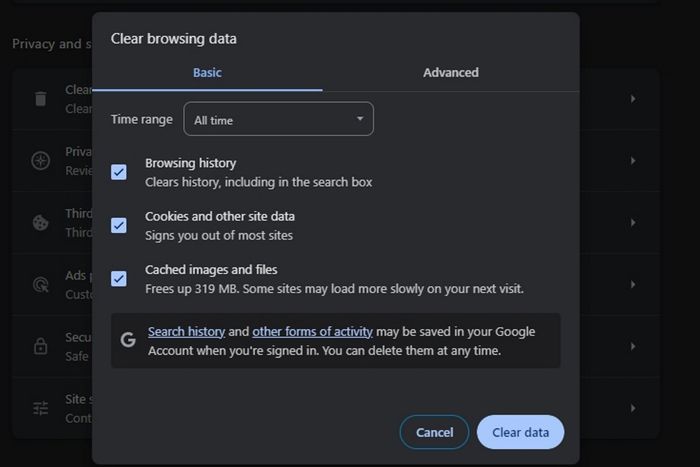This screenshot has width=700, height=467.
Task: Expand the Site settings row arrow
Action: [x=633, y=408]
